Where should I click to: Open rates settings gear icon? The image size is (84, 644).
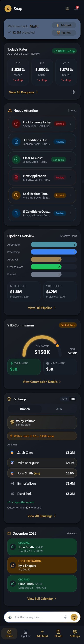point(73,92)
